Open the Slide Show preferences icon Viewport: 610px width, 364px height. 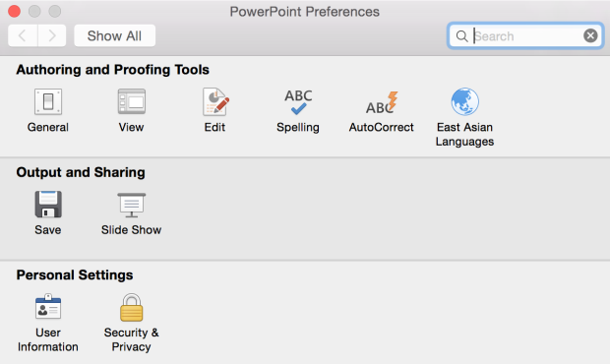(132, 205)
